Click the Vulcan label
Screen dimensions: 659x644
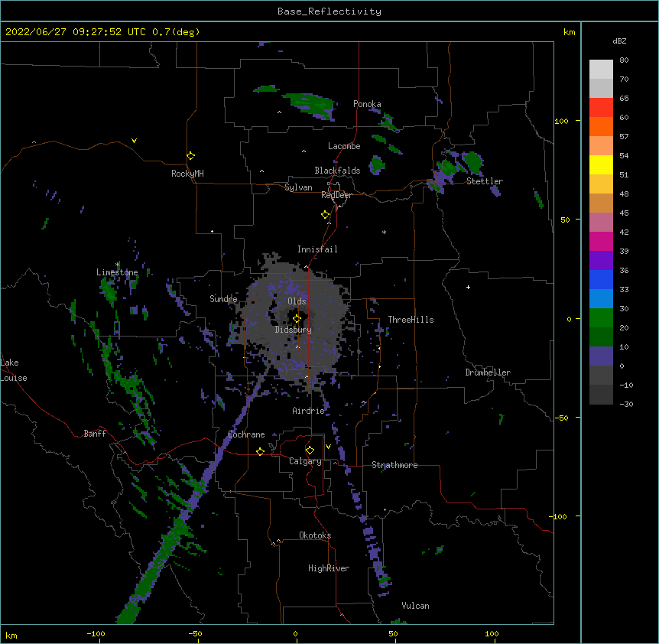pos(415,606)
